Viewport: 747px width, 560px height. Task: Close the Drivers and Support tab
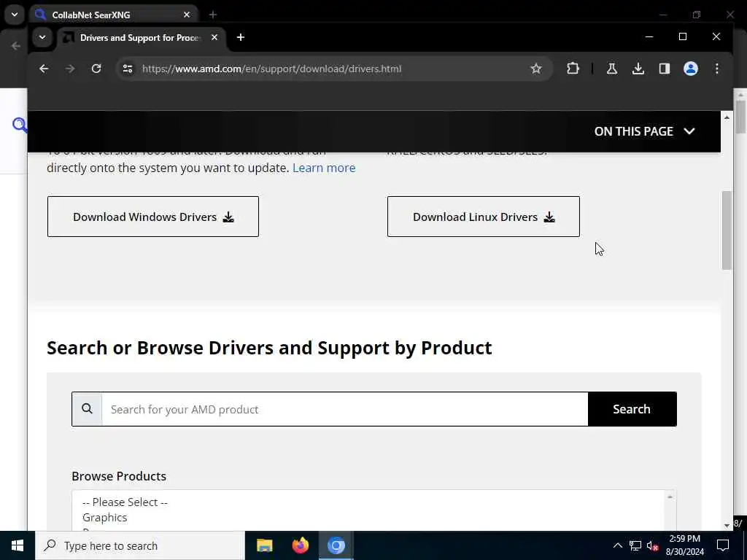[214, 37]
